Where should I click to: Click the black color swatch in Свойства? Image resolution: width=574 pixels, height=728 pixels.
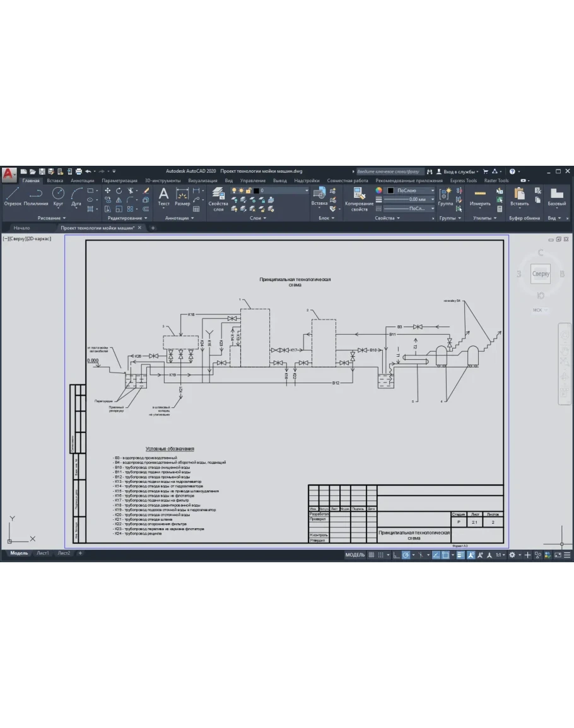[390, 190]
